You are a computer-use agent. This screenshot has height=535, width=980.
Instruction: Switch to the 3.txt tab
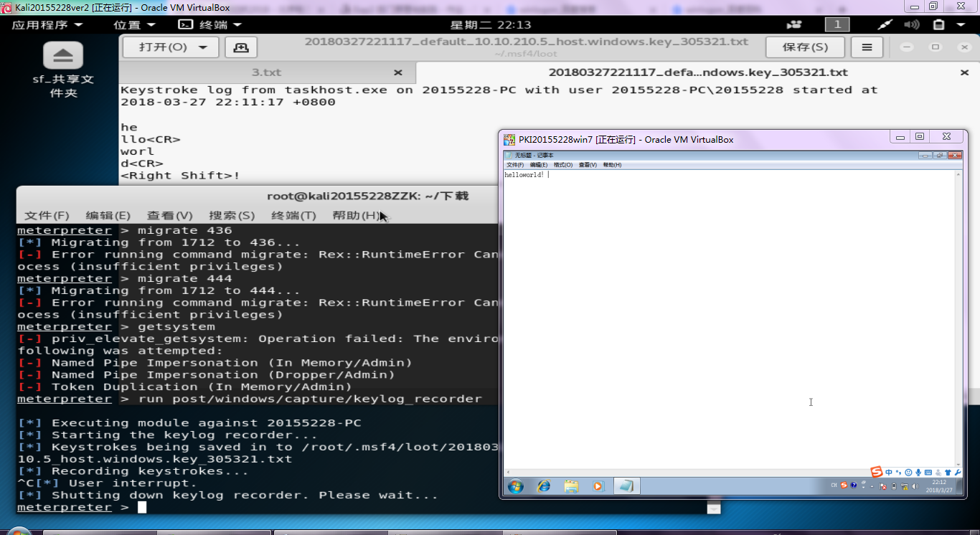tap(266, 72)
